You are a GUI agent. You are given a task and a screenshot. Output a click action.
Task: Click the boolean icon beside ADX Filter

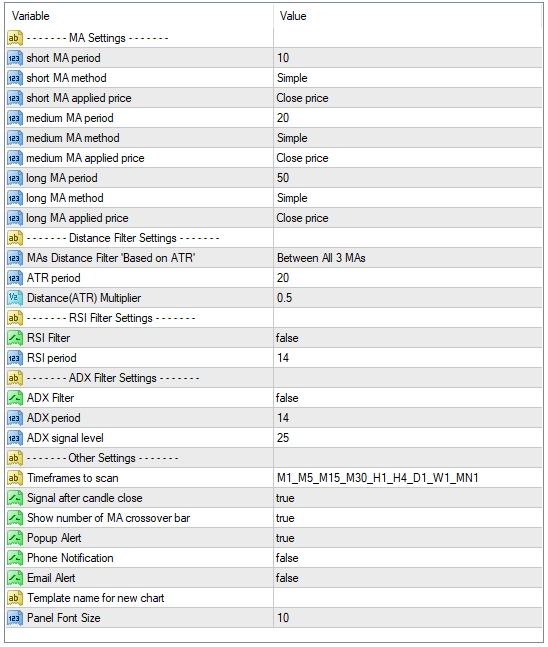coord(14,398)
